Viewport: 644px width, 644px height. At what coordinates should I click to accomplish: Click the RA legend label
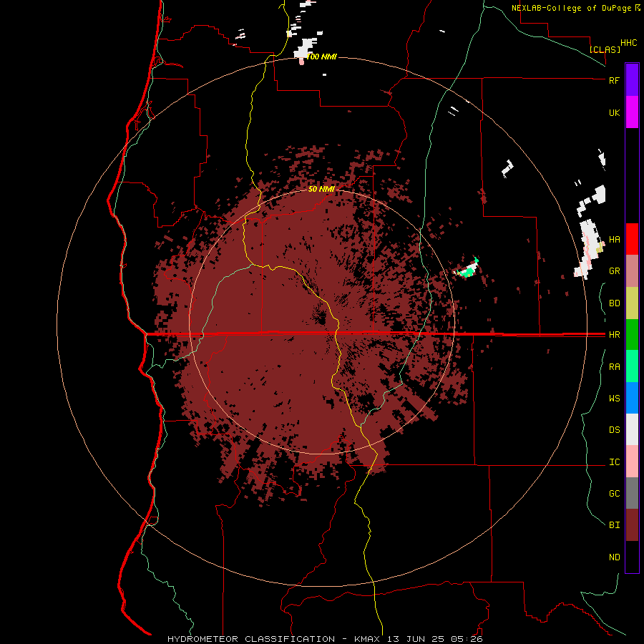[x=614, y=367]
